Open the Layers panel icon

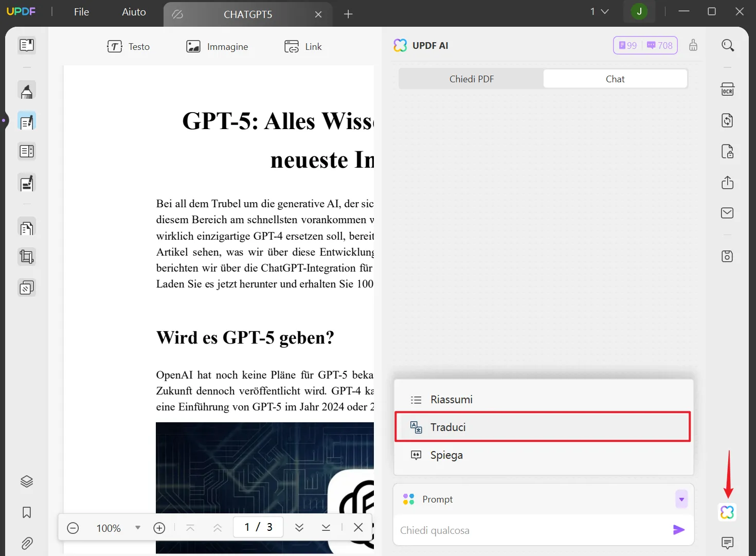click(27, 481)
